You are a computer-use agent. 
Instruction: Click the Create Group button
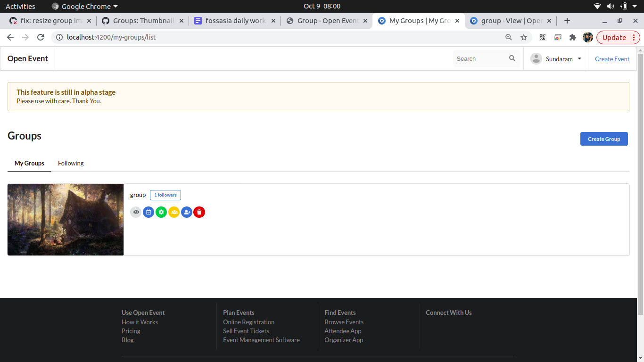point(604,139)
